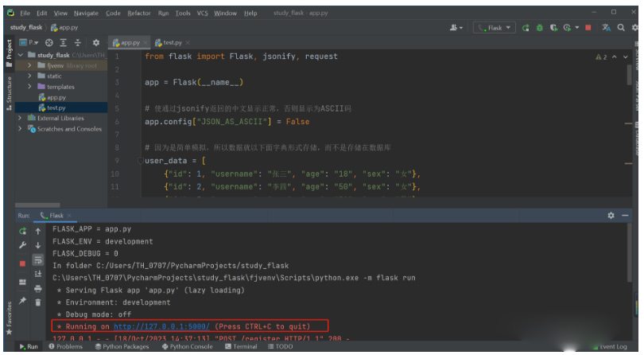Print the console output
Image resolution: width=644 pixels, height=355 pixels.
pyautogui.click(x=38, y=288)
